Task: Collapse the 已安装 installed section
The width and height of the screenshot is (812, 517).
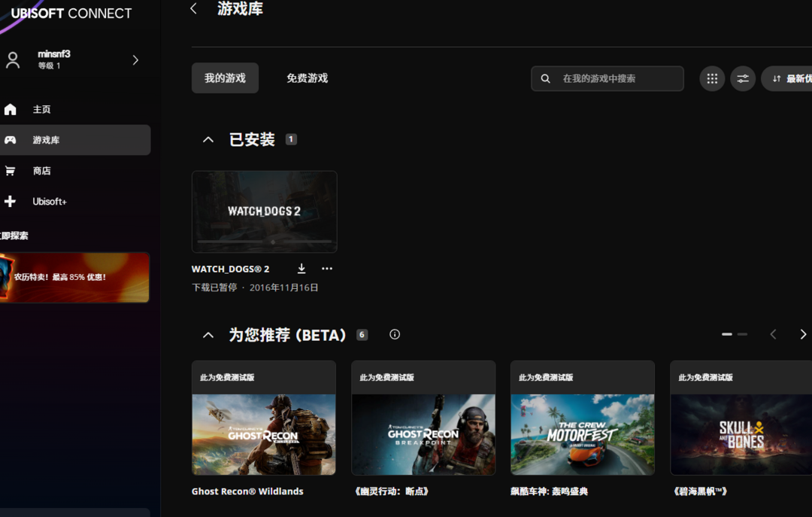Action: (x=208, y=140)
